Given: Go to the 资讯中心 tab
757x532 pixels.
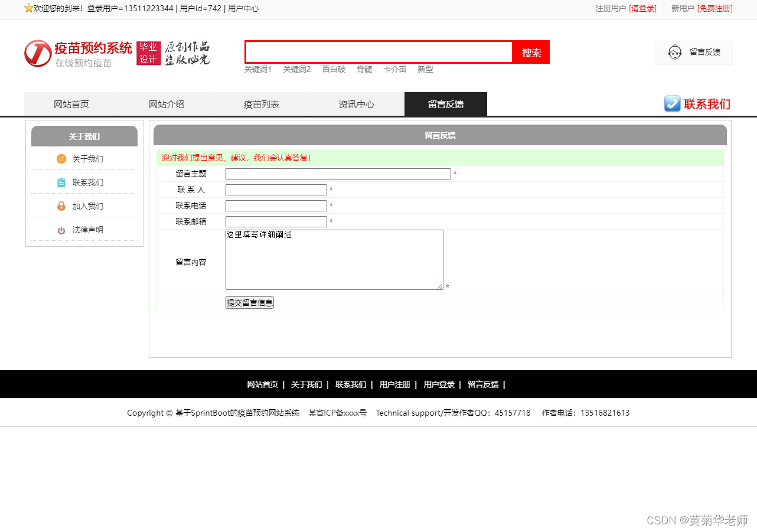Looking at the screenshot, I should [357, 104].
